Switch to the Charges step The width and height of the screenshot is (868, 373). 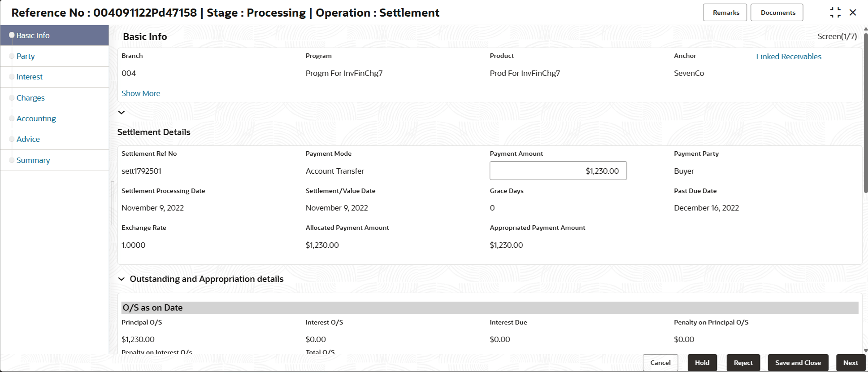click(x=30, y=98)
